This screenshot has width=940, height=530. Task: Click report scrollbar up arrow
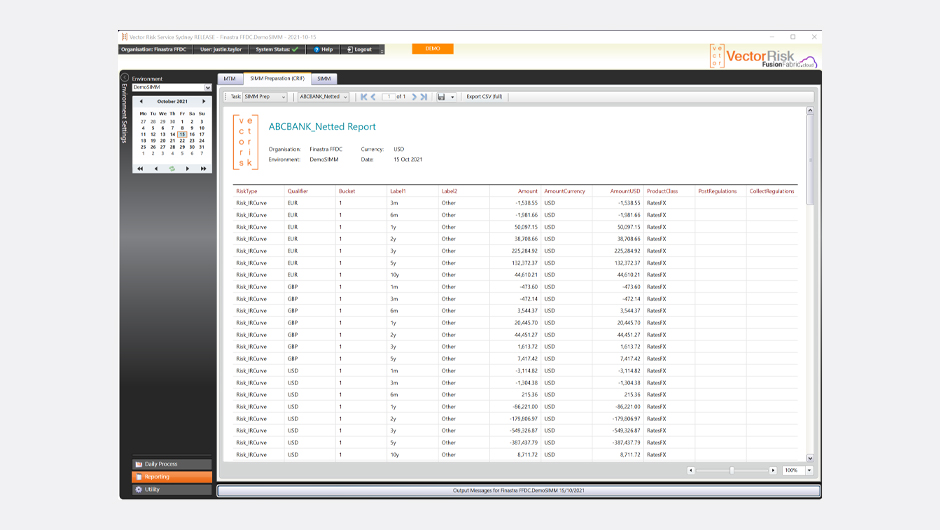click(810, 111)
